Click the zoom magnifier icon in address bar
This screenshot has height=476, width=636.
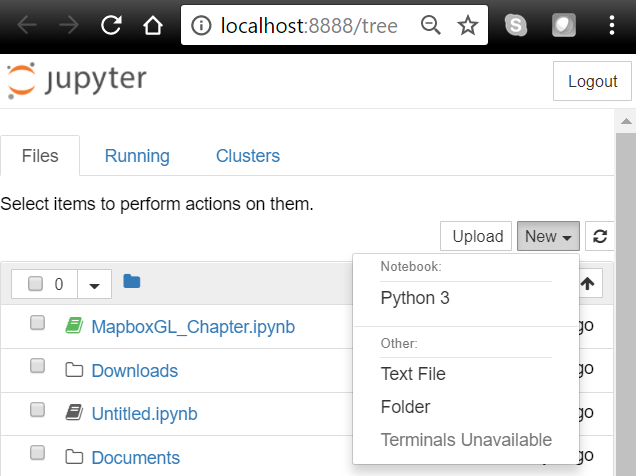coord(432,26)
